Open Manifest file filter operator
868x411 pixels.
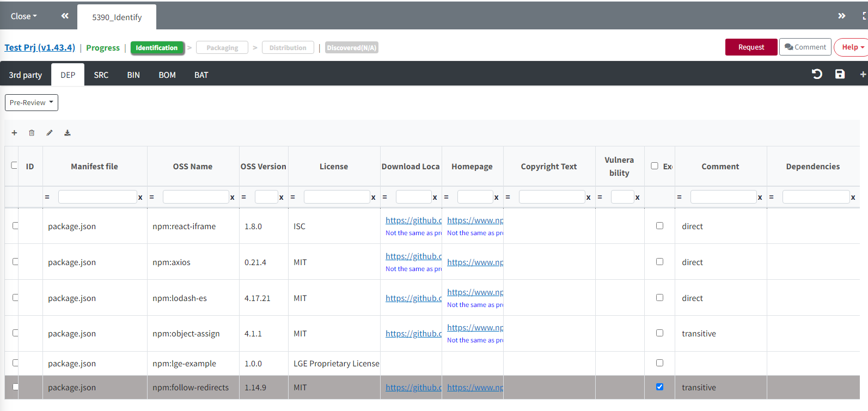(x=47, y=197)
